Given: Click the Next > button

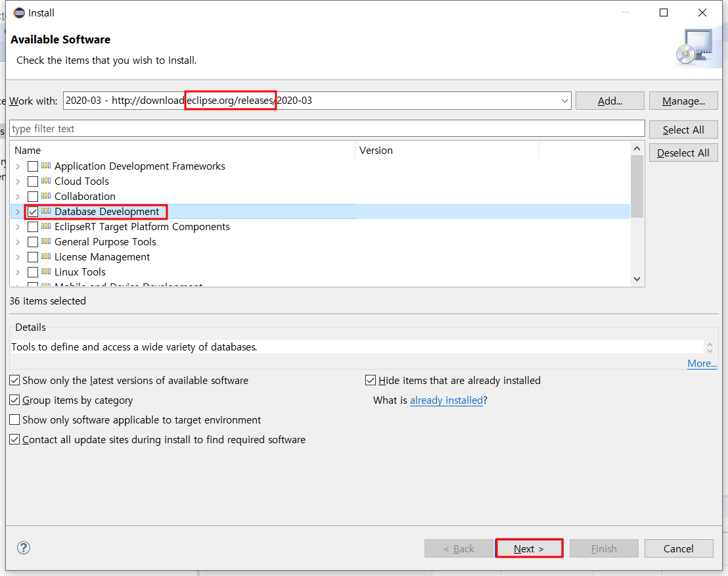Looking at the screenshot, I should (x=530, y=548).
